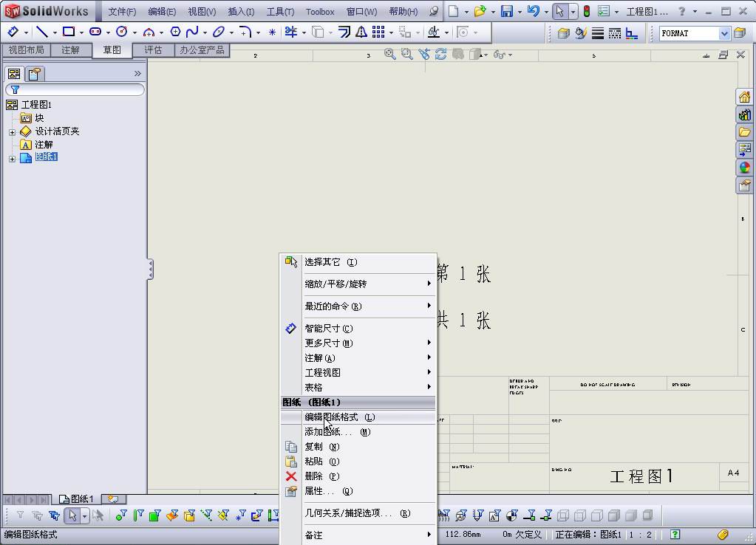
Task: Switch to the 注解 tab
Action: pos(70,50)
